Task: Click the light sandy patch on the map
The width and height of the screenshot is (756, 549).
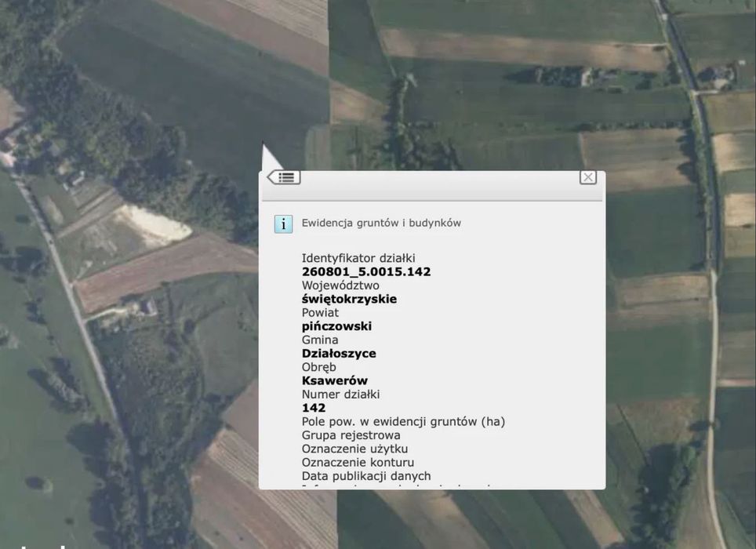Action: (154, 224)
